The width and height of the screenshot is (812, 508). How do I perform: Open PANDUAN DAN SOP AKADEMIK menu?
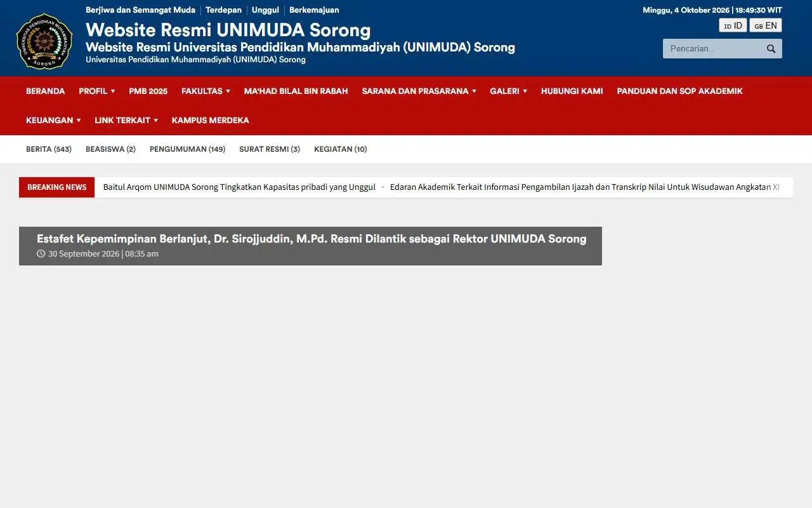coord(679,91)
